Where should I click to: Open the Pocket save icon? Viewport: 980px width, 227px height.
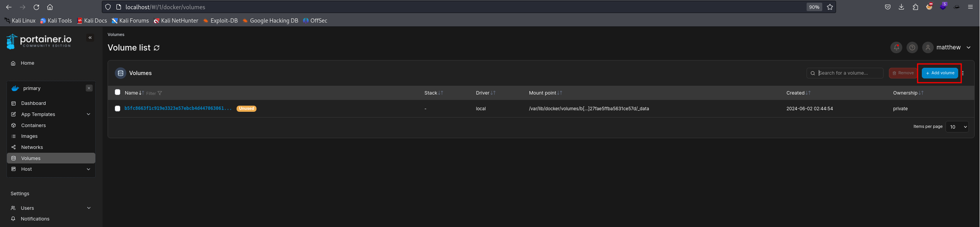pyautogui.click(x=888, y=7)
